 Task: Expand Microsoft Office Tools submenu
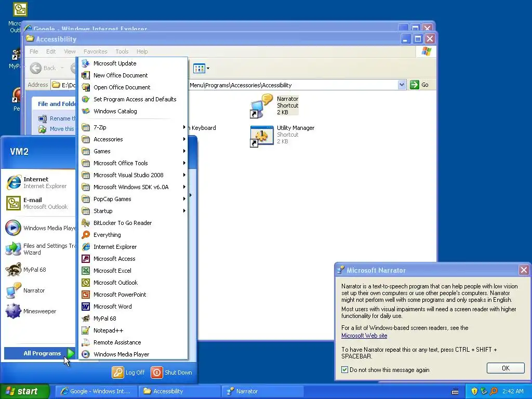tap(133, 163)
